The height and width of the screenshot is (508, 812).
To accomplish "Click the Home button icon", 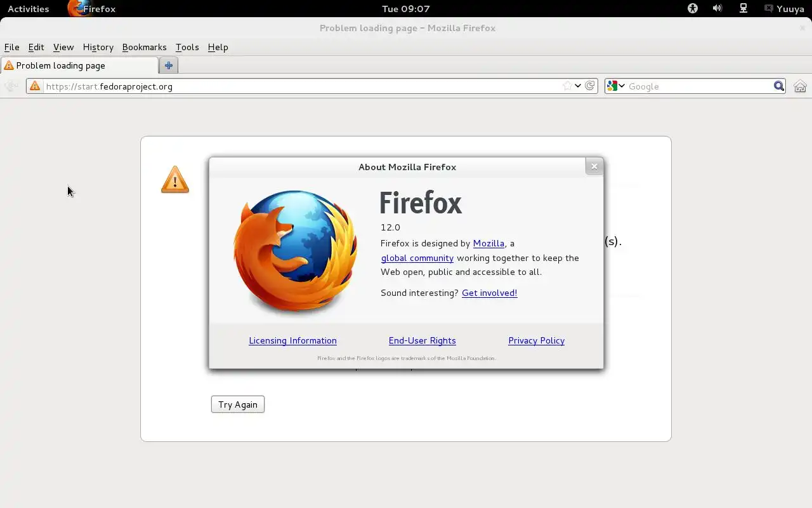I will click(800, 86).
